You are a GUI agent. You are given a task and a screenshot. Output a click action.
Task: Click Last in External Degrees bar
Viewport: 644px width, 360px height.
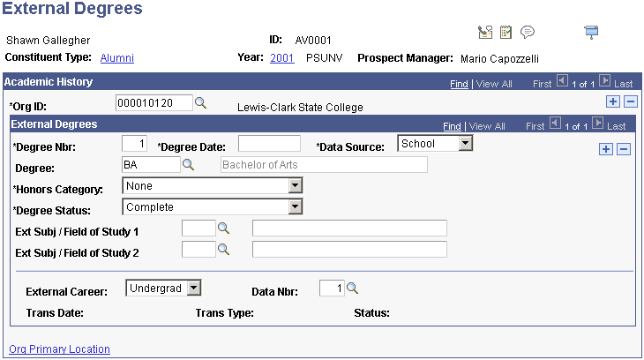[617, 126]
